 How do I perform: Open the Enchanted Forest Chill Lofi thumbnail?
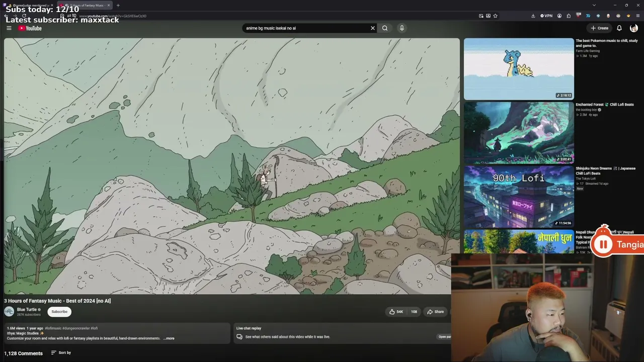click(519, 133)
